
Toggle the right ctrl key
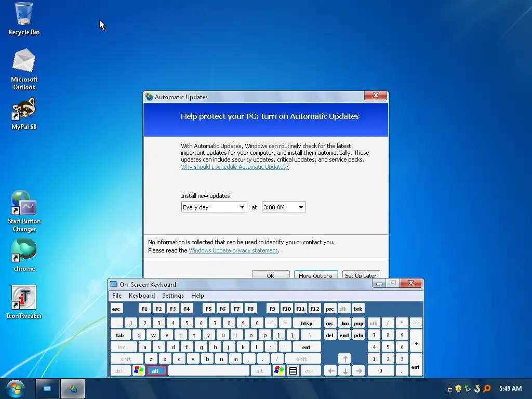point(311,370)
